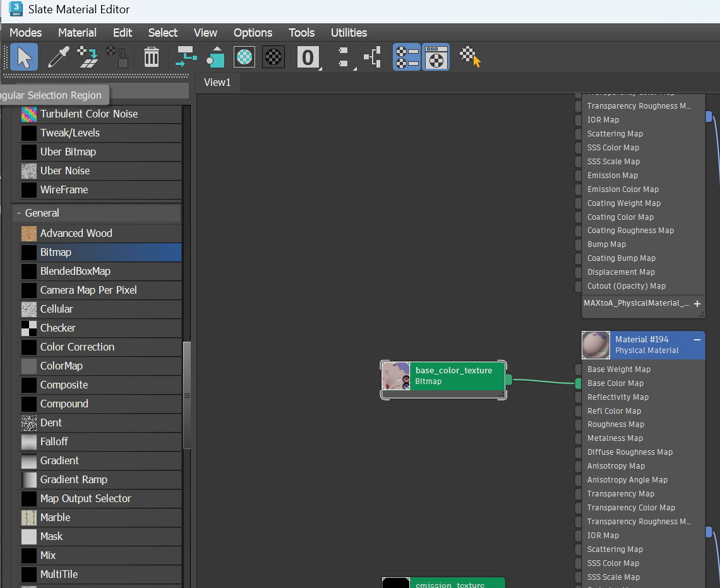Open the Tools menu
The height and width of the screenshot is (588, 720).
click(x=302, y=33)
